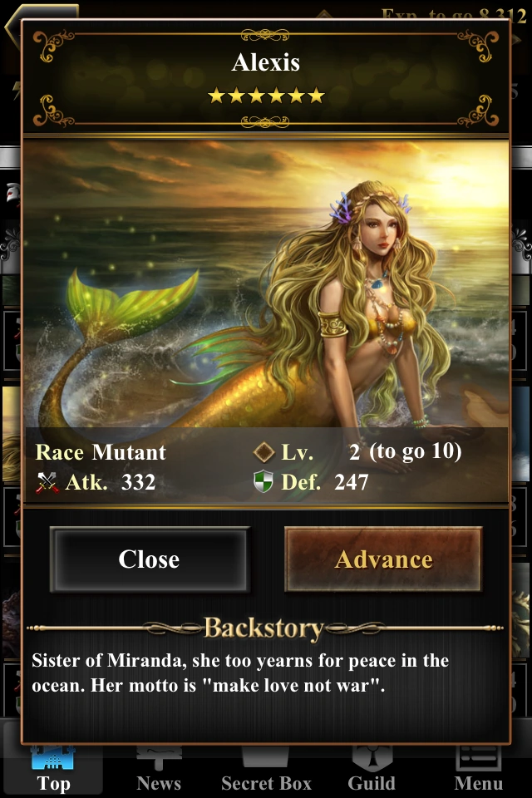532x798 pixels.
Task: Tap the backstory description text
Action: tap(240, 672)
